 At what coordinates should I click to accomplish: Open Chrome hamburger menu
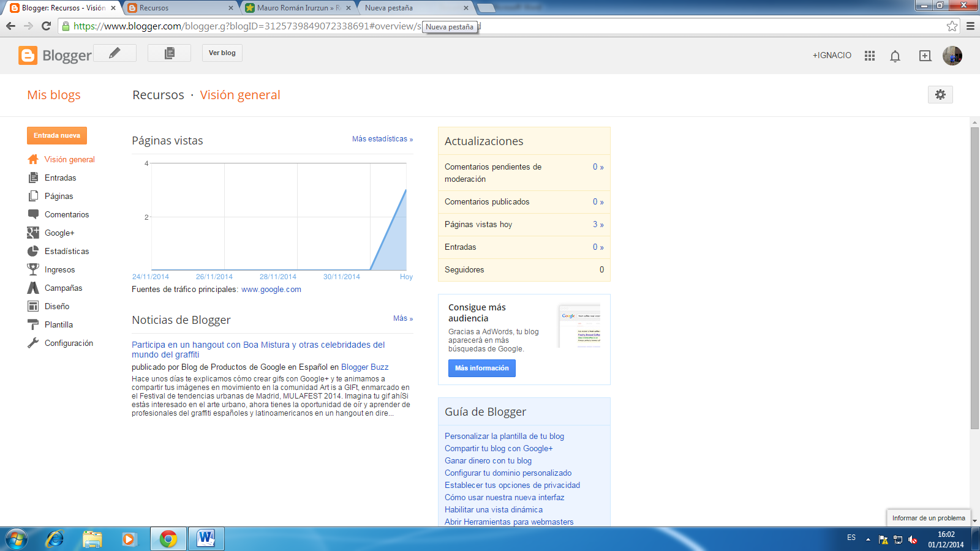coord(970,26)
